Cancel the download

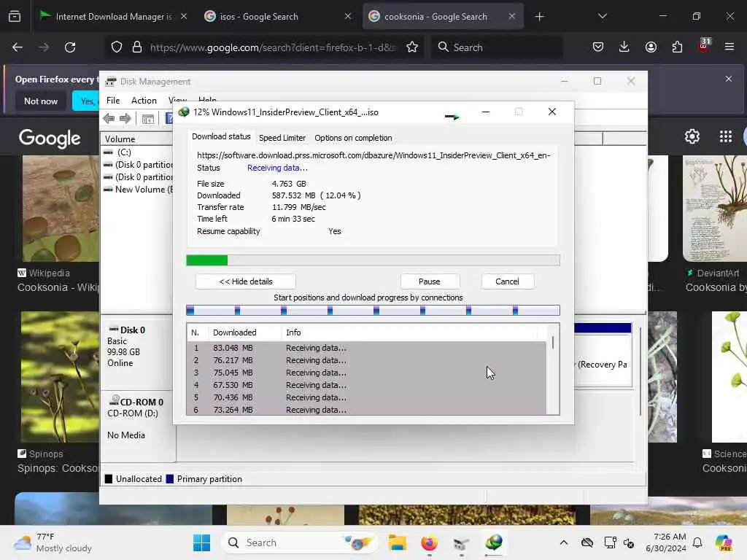coord(507,281)
